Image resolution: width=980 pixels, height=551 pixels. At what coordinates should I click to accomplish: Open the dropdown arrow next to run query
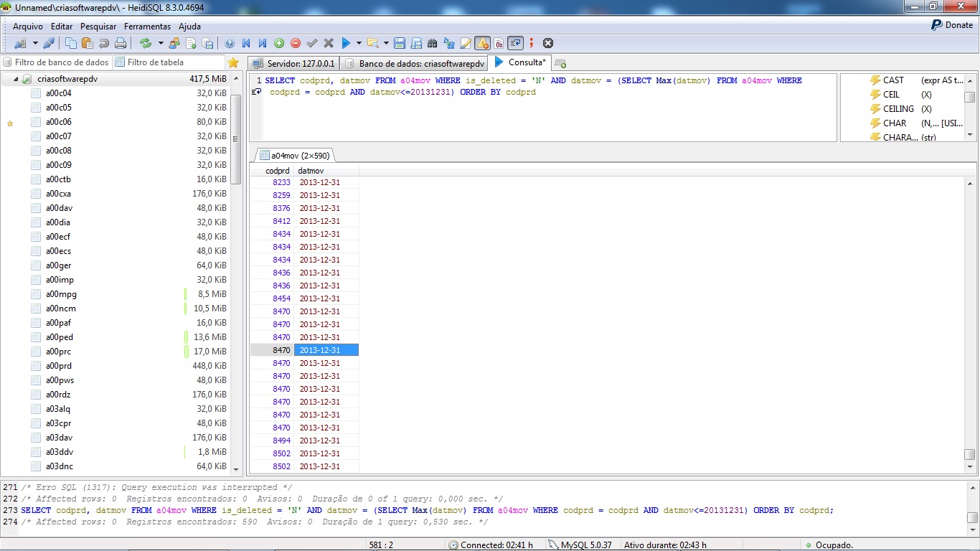click(359, 43)
